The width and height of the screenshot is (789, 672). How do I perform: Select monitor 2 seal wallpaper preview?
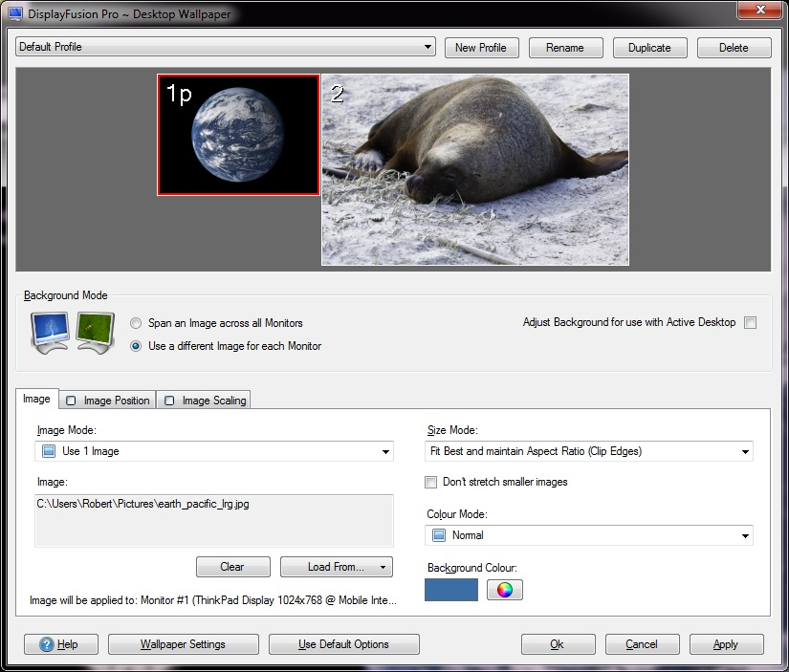(x=475, y=169)
